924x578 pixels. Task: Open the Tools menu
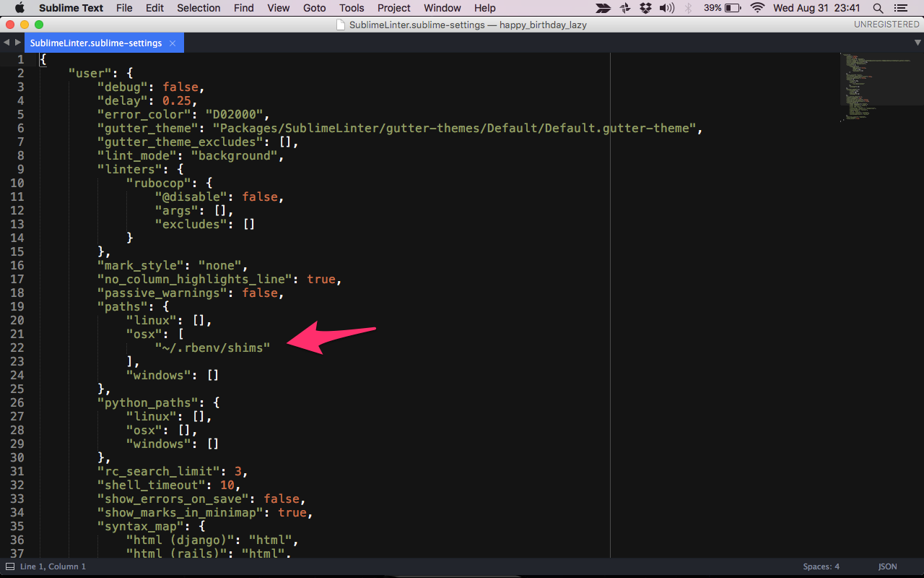coord(352,8)
